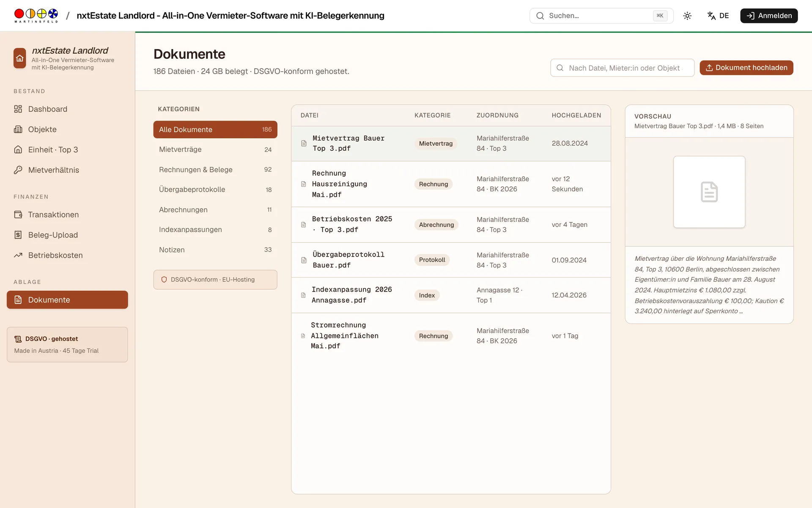Open Mietvertrag Bauer Top 3.pdf row
The width and height of the screenshot is (812, 508).
451,144
